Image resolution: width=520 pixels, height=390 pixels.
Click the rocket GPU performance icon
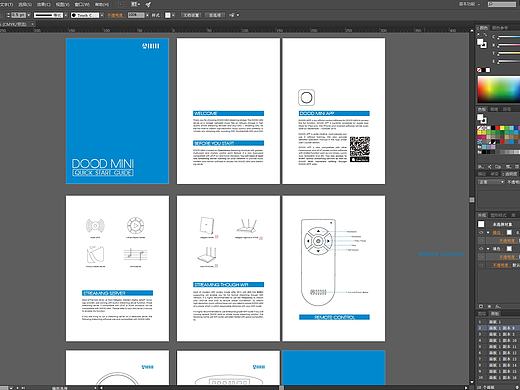pyautogui.click(x=148, y=4)
